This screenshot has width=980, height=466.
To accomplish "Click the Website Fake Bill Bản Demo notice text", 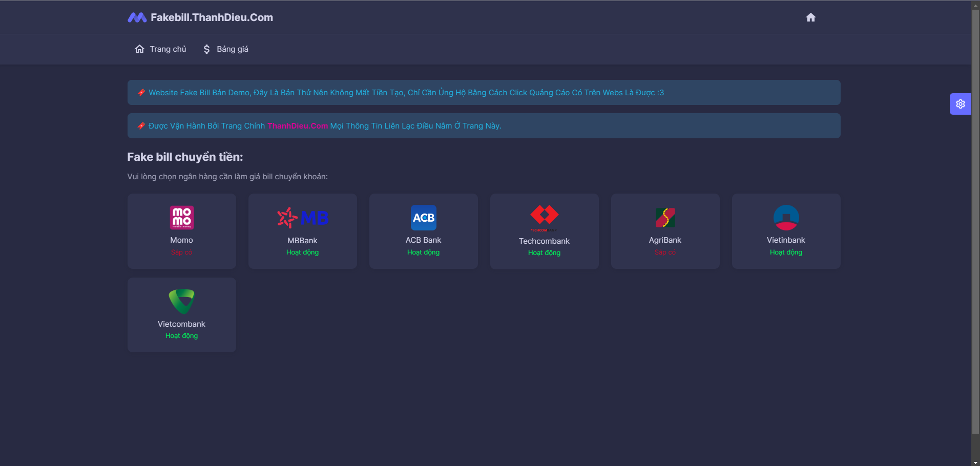I will 406,93.
